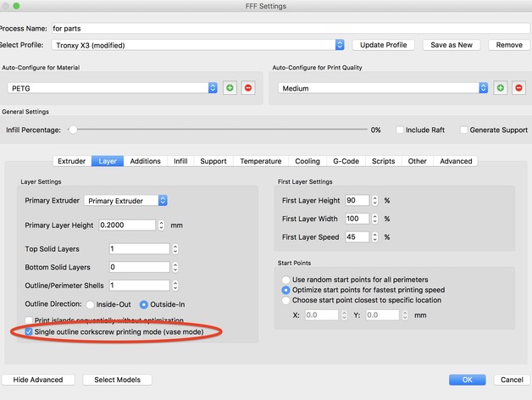
Task: Click red minus icon next to Medium quality
Action: pyautogui.click(x=518, y=87)
